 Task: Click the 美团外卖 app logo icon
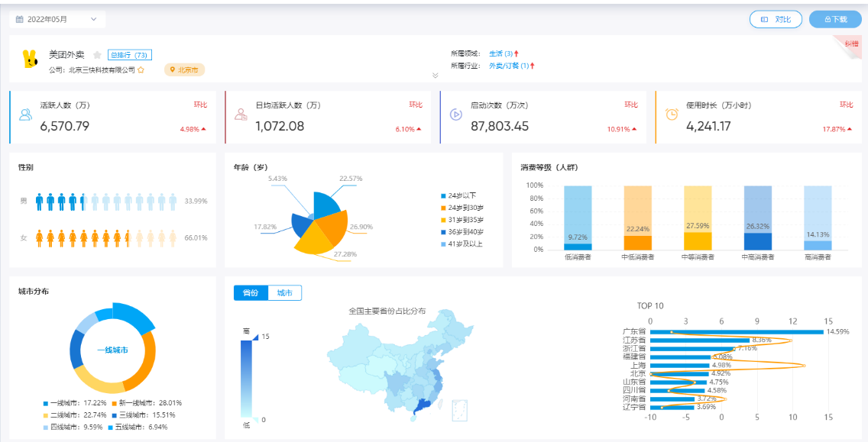coord(30,59)
